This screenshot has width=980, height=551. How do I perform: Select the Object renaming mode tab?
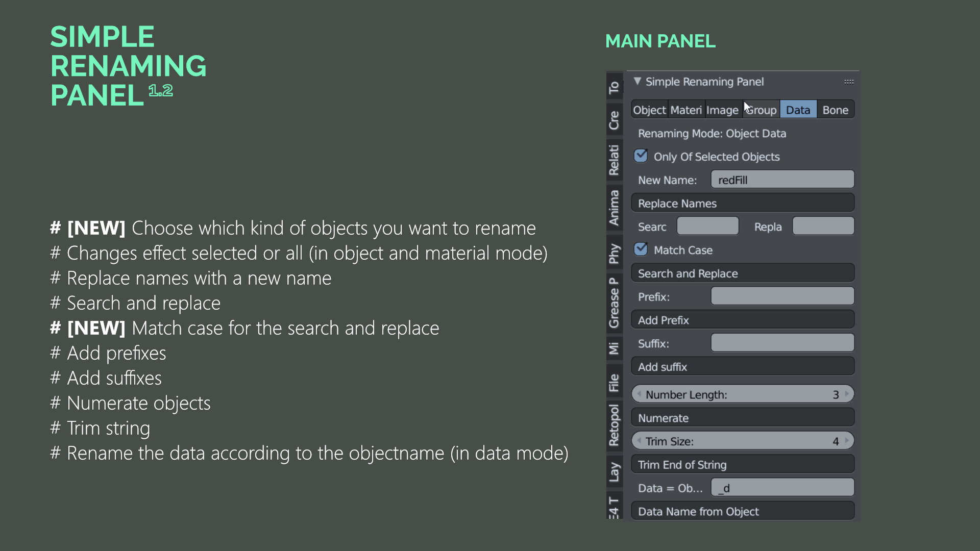(649, 110)
